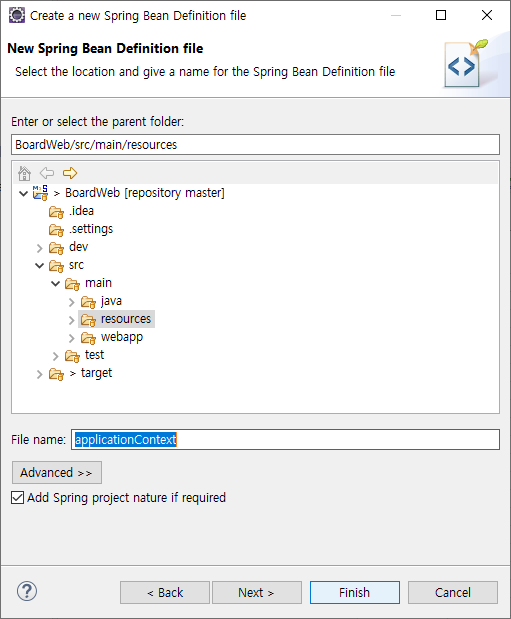Select the .settings tree label

(91, 229)
